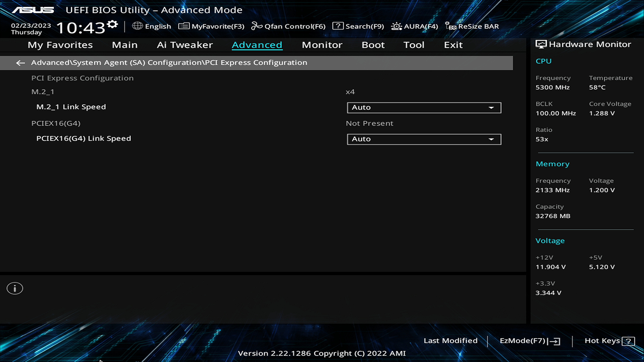This screenshot has height=362, width=644.
Task: Open Hot Keys question mark icon
Action: click(628, 341)
